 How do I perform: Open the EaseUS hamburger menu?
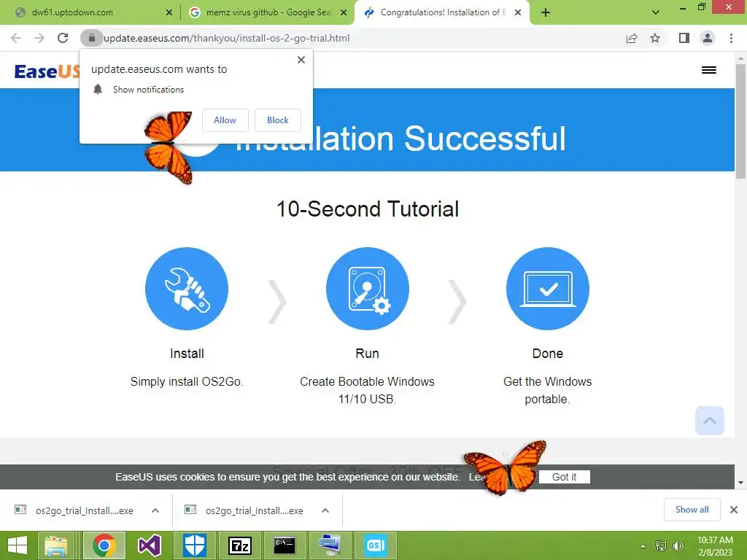(x=709, y=70)
